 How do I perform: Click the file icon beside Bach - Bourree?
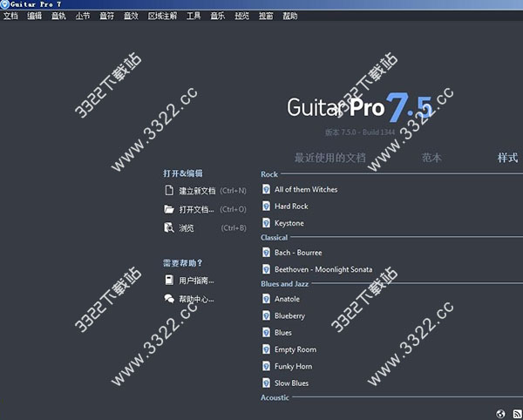(x=266, y=253)
